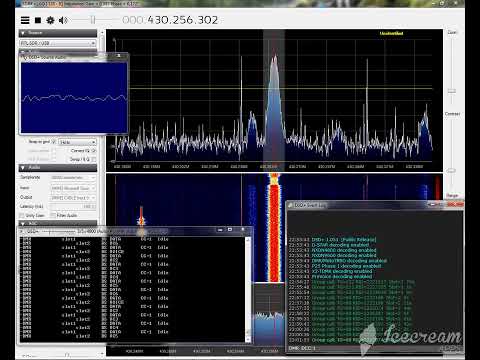Open the audio Input device dropdown
This screenshot has width=480, height=360.
(73, 188)
